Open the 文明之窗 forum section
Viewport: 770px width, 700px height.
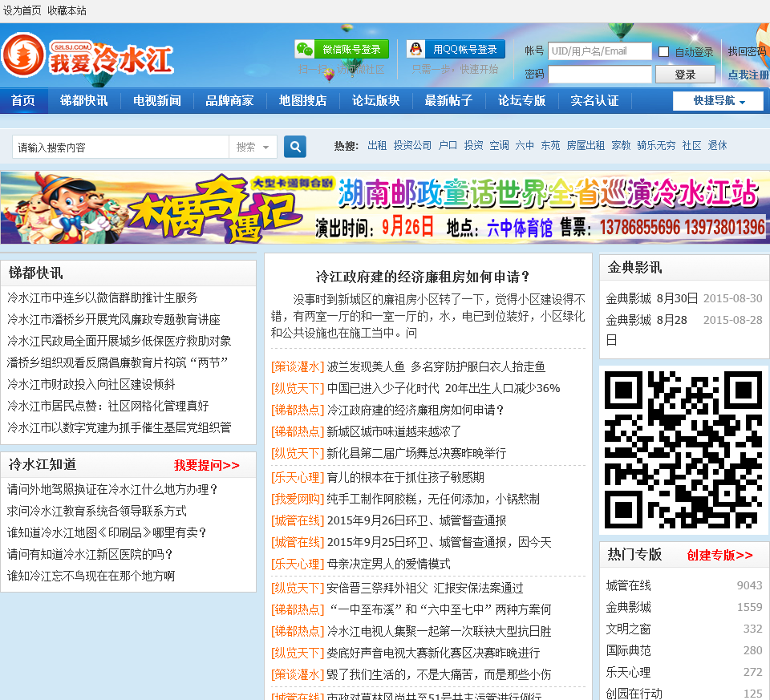628,629
